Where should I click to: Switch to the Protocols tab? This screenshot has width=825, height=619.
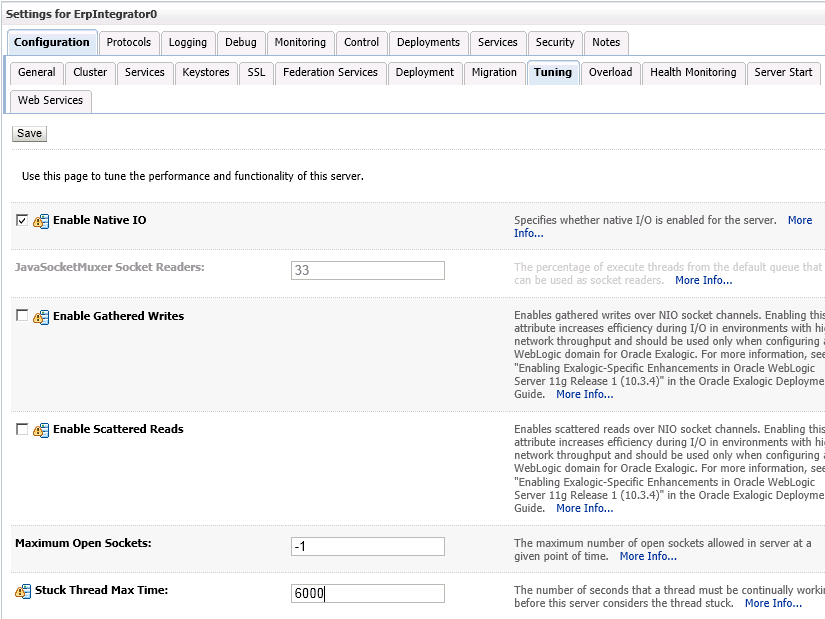click(x=129, y=42)
